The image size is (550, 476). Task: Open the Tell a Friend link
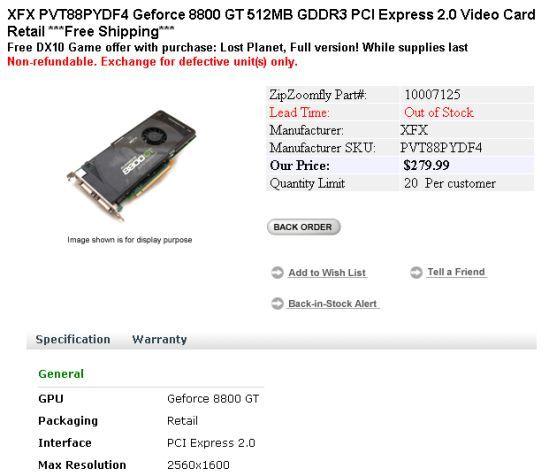click(456, 272)
